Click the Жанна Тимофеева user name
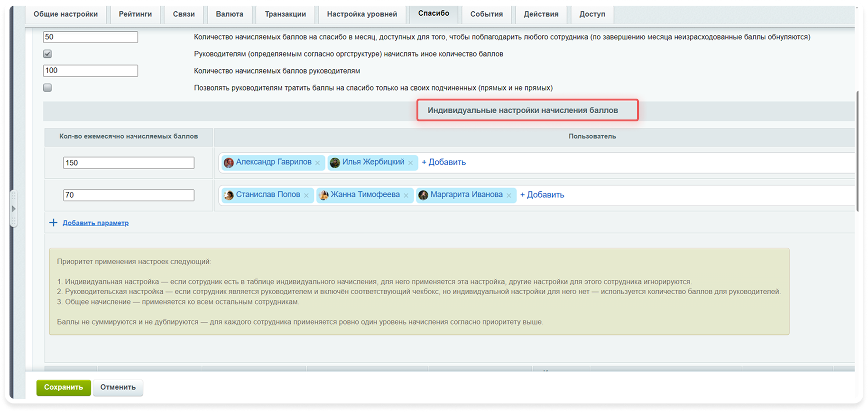Image resolution: width=868 pixels, height=412 pixels. click(x=365, y=195)
